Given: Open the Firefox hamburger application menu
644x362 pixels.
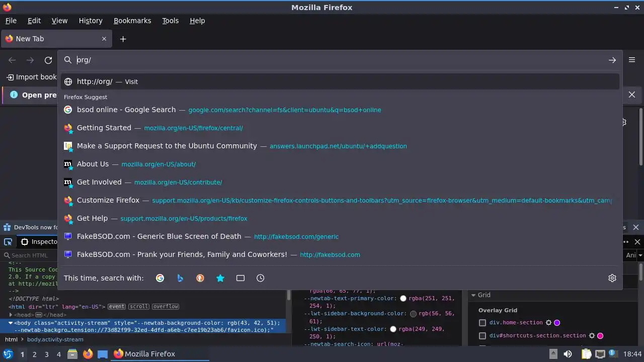Looking at the screenshot, I should click(x=632, y=60).
